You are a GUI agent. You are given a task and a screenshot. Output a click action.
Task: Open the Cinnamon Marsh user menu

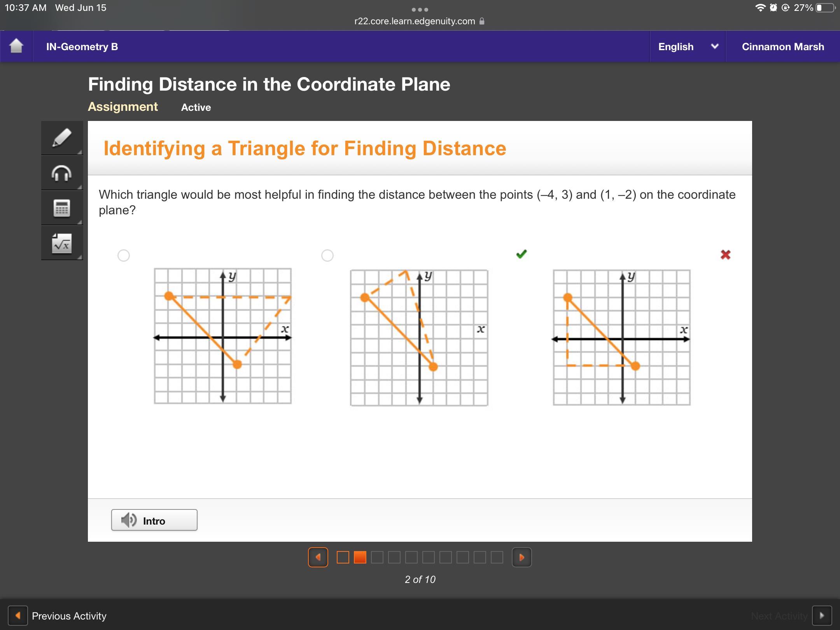coord(783,47)
